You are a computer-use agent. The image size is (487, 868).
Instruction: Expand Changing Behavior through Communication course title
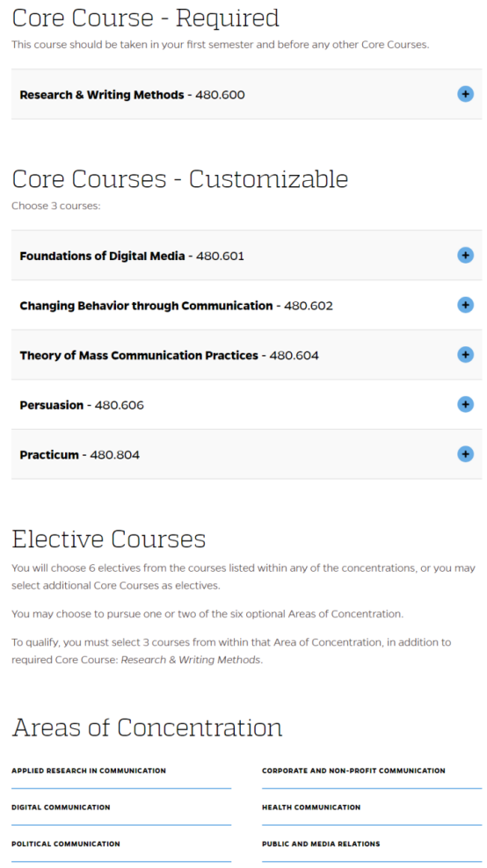click(146, 306)
